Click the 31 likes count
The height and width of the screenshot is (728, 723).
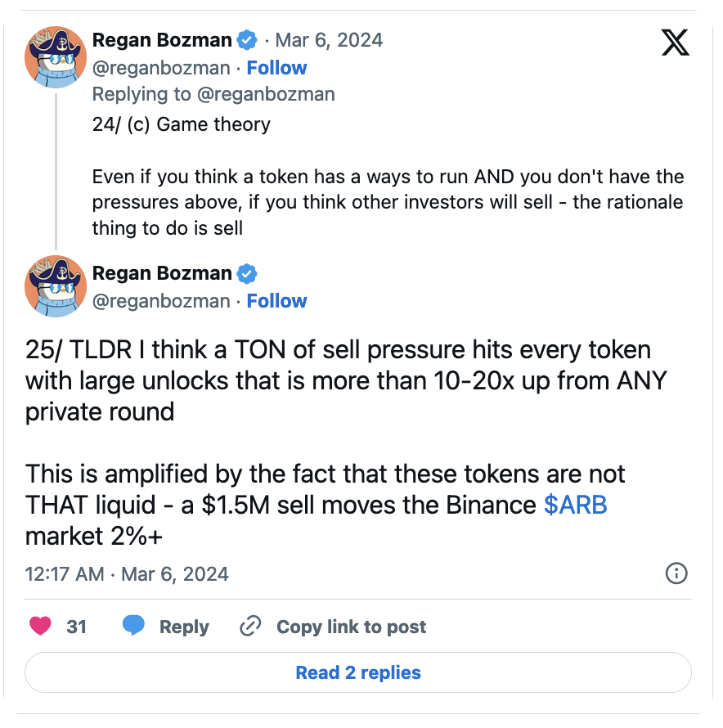click(77, 627)
